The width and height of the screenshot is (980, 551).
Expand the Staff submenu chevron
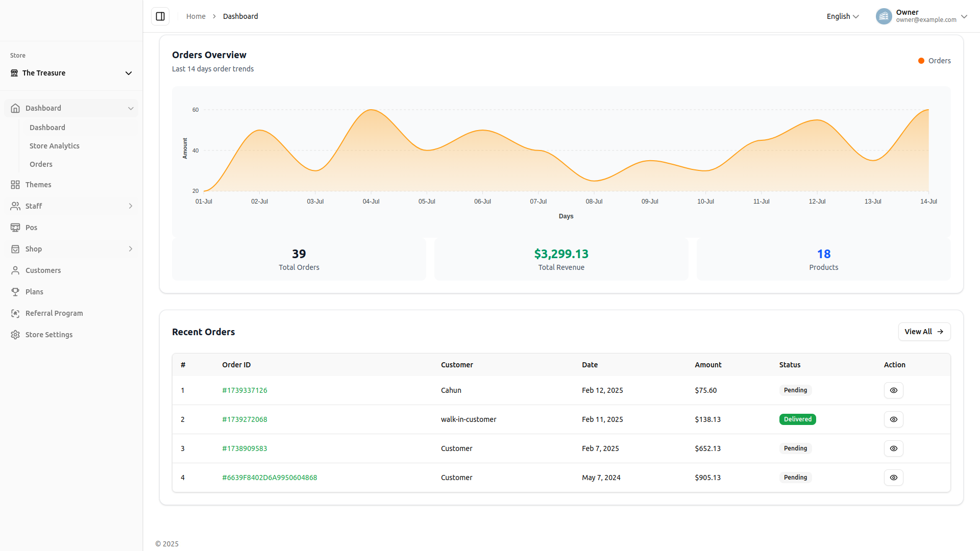point(131,206)
